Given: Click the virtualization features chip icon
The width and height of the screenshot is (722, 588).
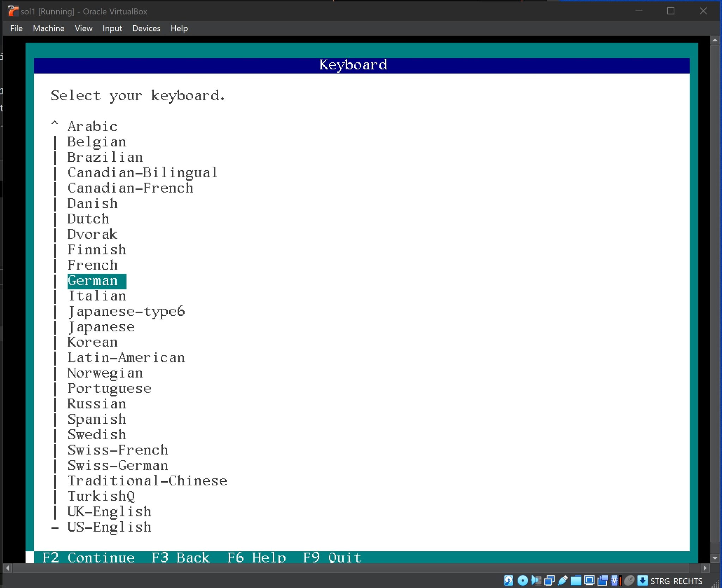Looking at the screenshot, I should 615,581.
